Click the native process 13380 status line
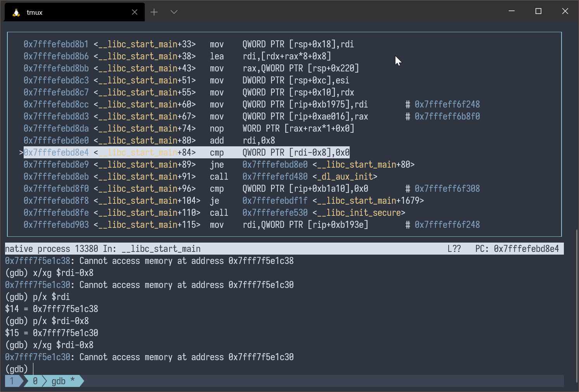This screenshot has height=392, width=579. click(x=102, y=249)
